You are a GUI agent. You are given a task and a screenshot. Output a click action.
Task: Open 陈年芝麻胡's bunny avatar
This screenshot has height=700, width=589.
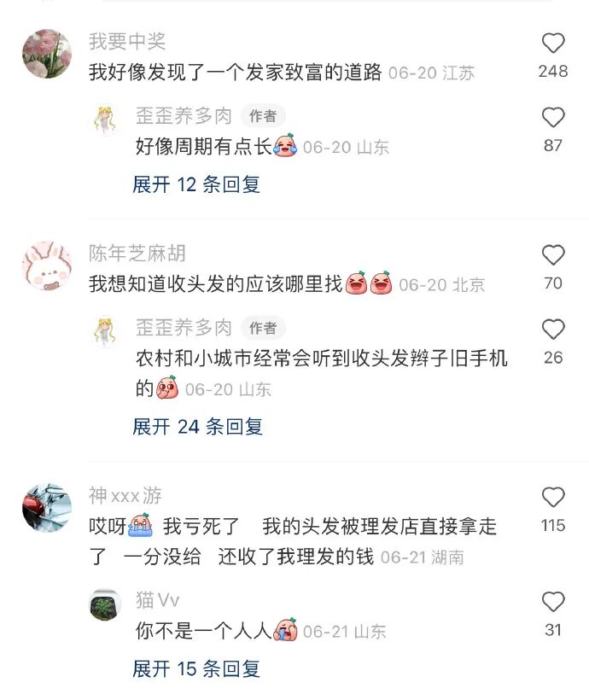coord(47,266)
